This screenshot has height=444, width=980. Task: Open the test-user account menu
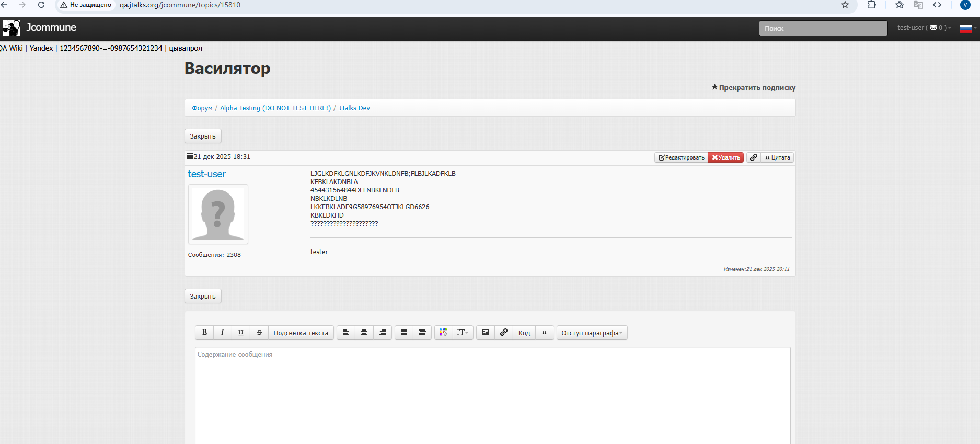point(924,28)
